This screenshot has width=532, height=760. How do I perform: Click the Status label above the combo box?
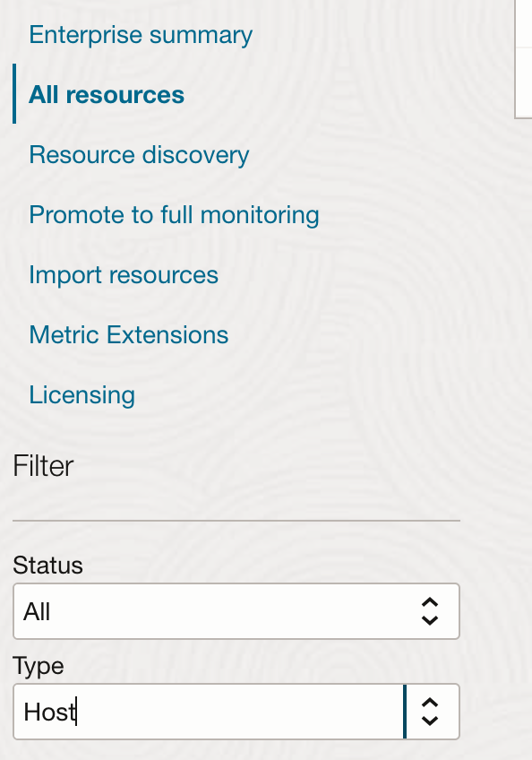click(47, 566)
